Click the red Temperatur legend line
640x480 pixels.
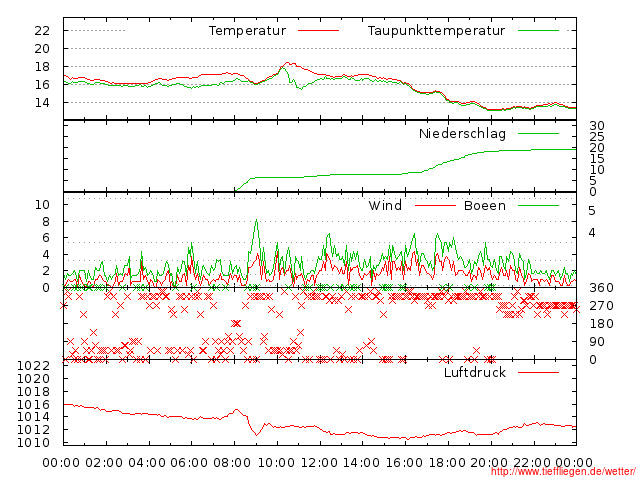(318, 31)
